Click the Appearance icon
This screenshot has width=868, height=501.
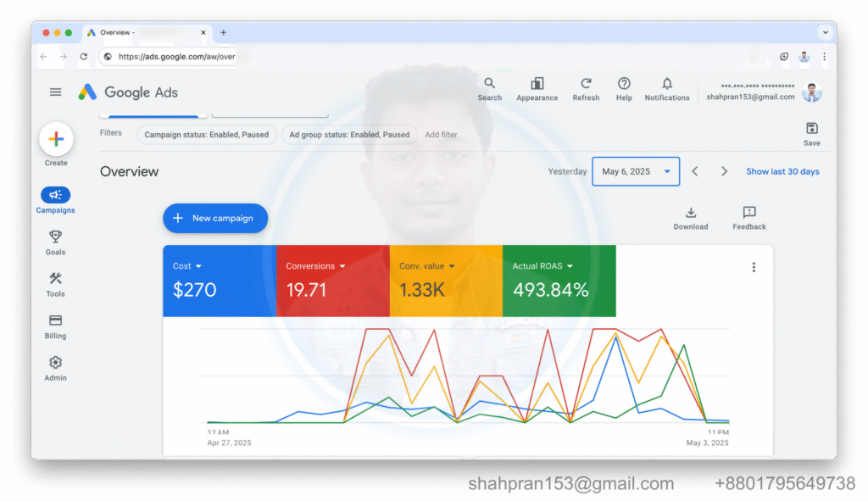pos(537,89)
